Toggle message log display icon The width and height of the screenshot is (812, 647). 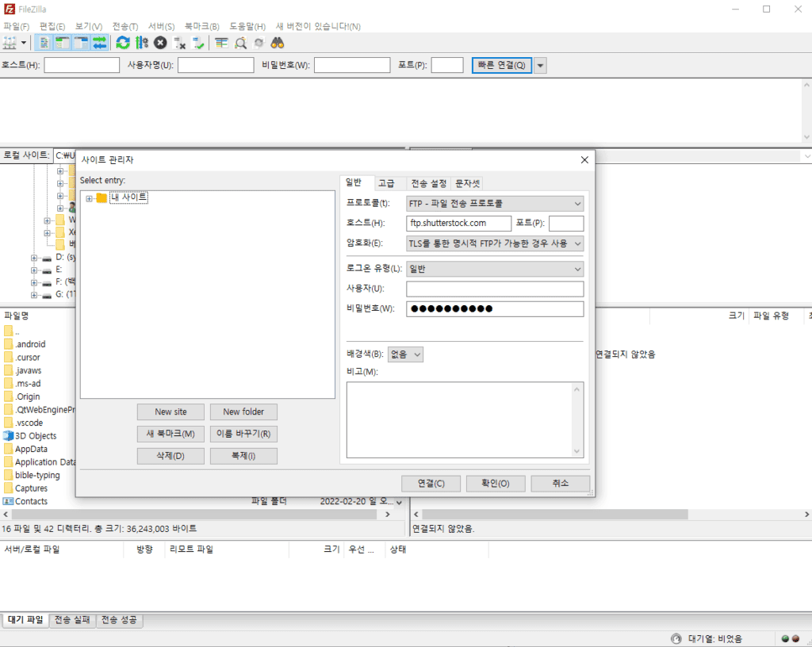(x=44, y=43)
